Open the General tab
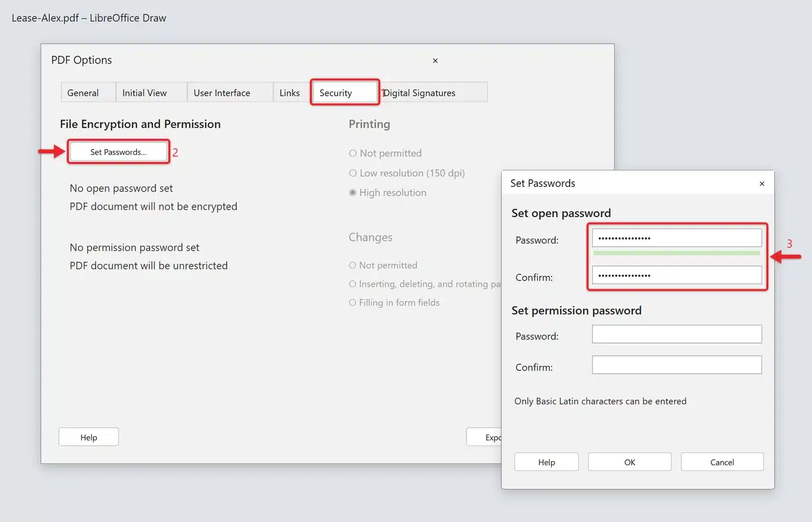Screen dimensions: 812x522 (x=88, y=93)
